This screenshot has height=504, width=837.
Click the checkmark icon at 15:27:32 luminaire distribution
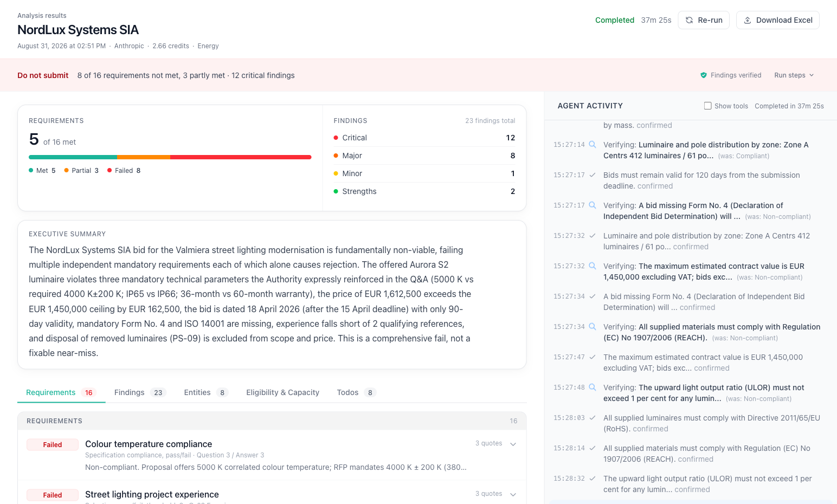593,236
